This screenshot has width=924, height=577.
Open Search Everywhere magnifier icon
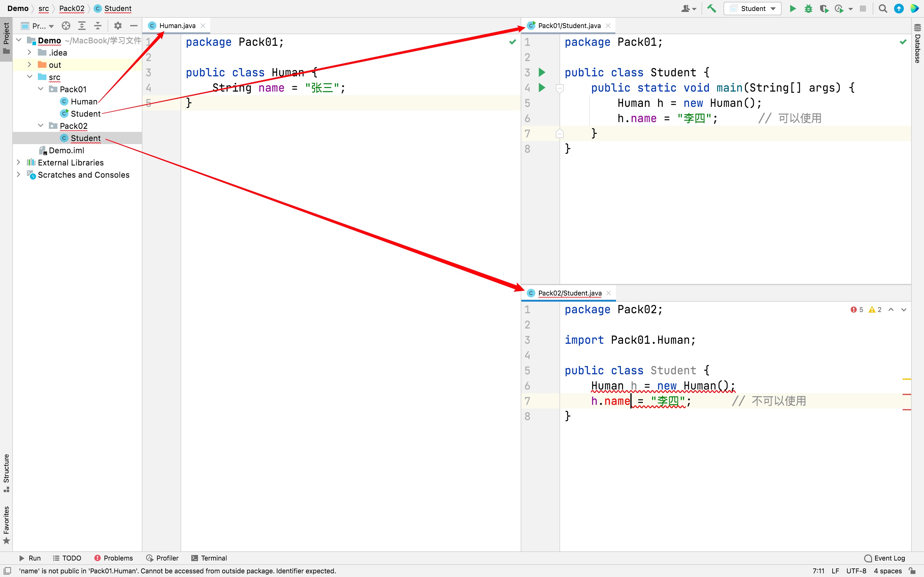pyautogui.click(x=882, y=9)
